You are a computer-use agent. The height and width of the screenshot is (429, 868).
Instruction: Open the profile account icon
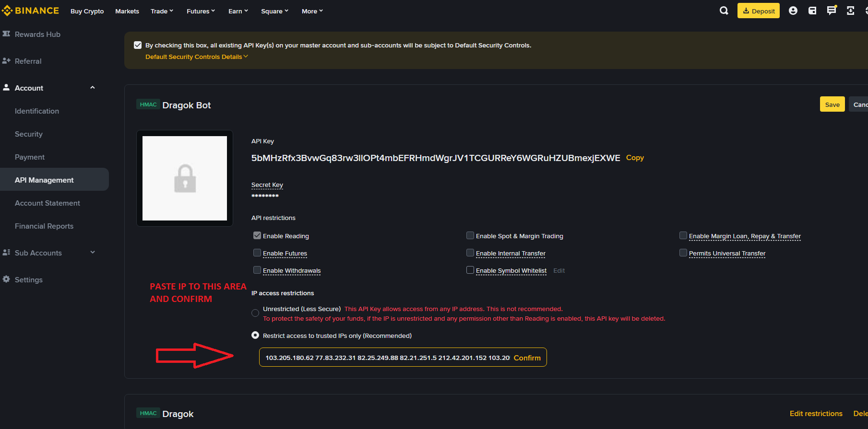pos(793,11)
